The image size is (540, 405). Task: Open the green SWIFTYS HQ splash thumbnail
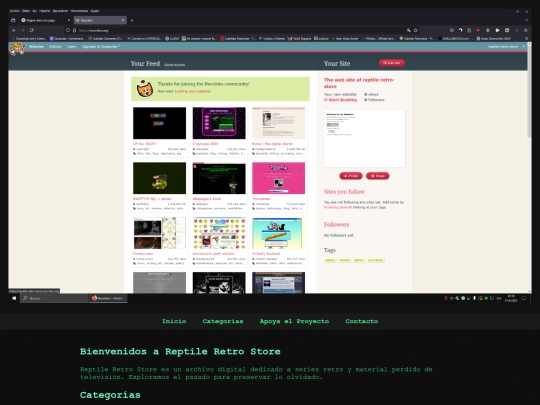pyautogui.click(x=159, y=178)
